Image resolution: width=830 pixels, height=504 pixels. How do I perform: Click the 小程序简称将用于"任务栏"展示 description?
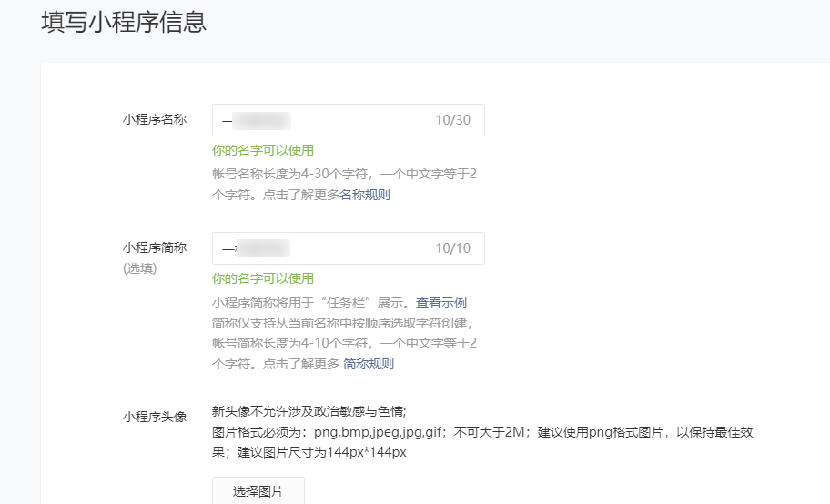click(x=310, y=303)
